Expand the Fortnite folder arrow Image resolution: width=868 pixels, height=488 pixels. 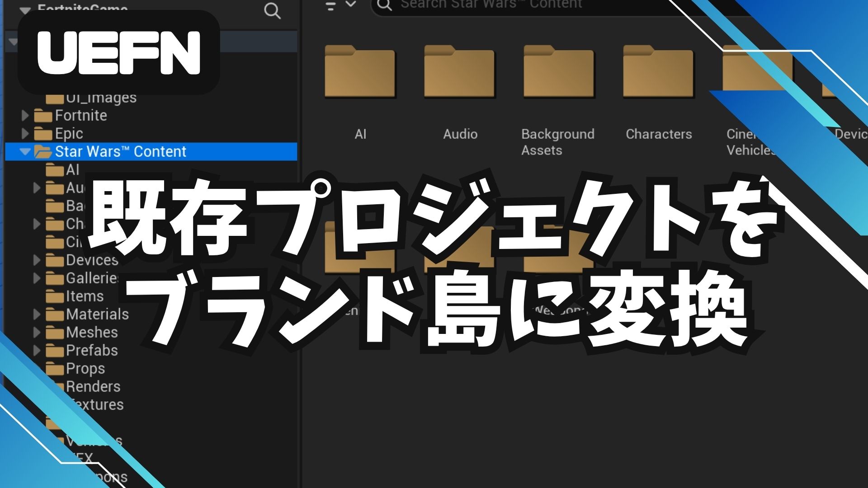25,116
